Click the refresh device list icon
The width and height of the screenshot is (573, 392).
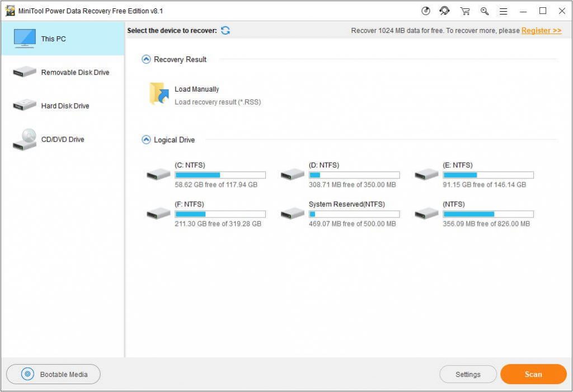pyautogui.click(x=226, y=30)
